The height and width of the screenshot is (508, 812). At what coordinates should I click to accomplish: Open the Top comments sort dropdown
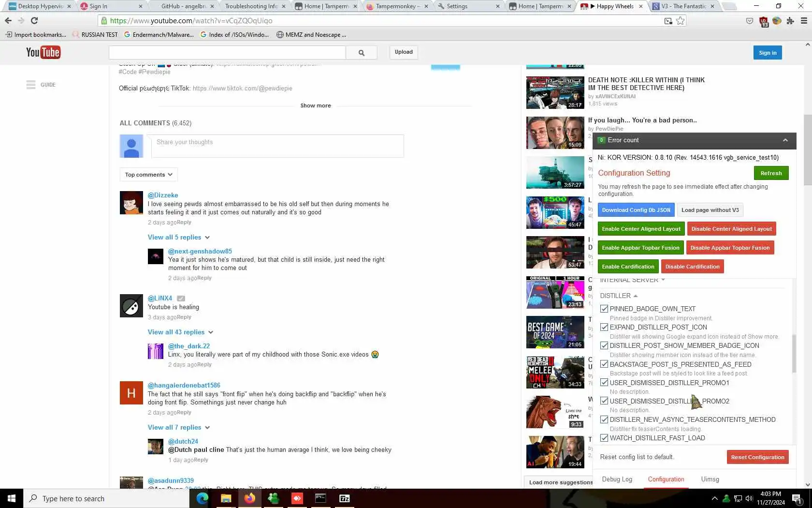tap(148, 175)
